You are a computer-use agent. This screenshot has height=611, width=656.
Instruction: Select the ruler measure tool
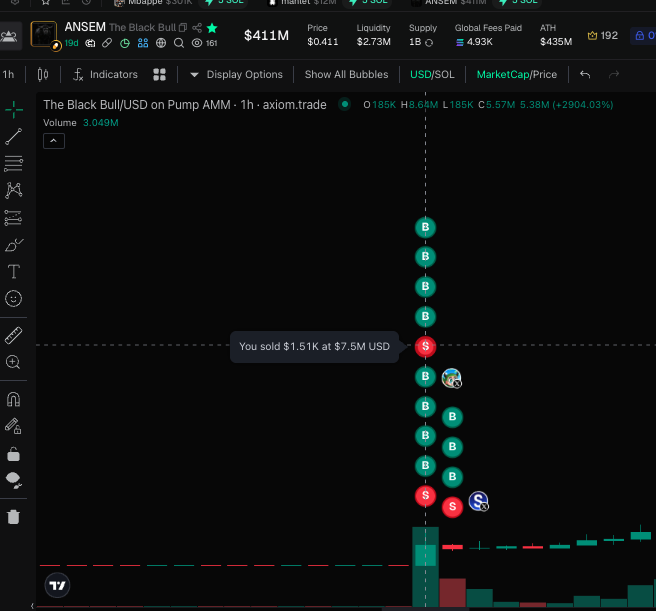click(13, 335)
